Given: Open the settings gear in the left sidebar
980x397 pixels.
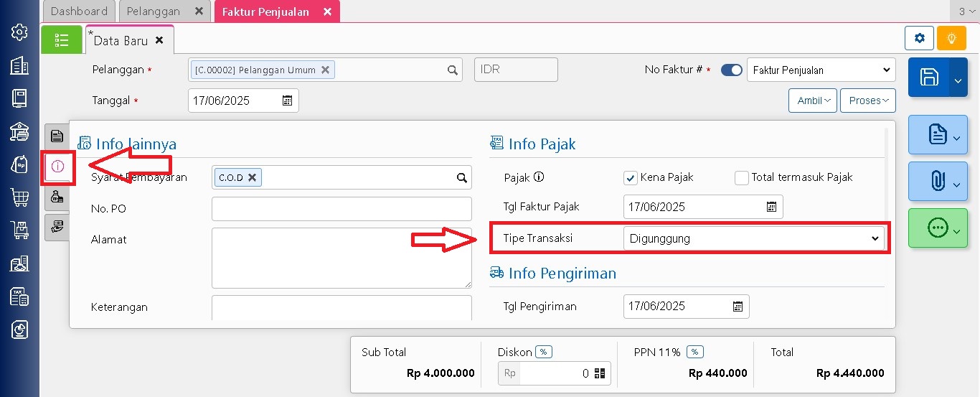Looking at the screenshot, I should point(19,32).
